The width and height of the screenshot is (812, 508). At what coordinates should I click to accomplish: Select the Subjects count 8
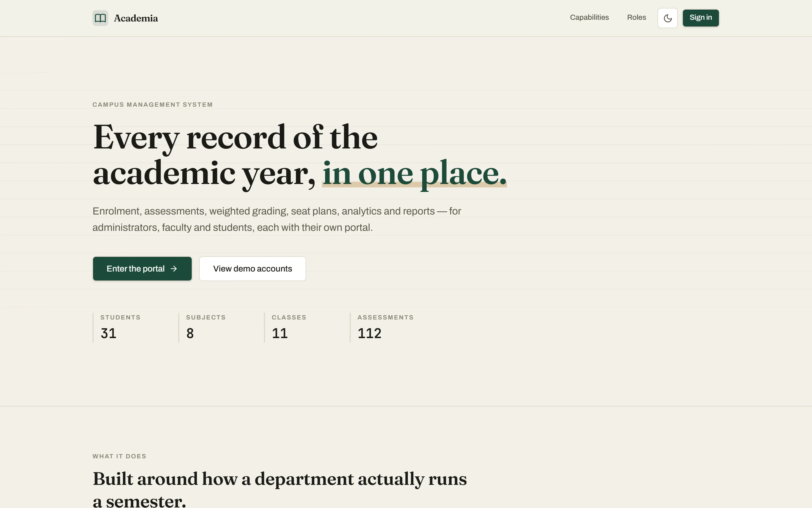tap(190, 333)
